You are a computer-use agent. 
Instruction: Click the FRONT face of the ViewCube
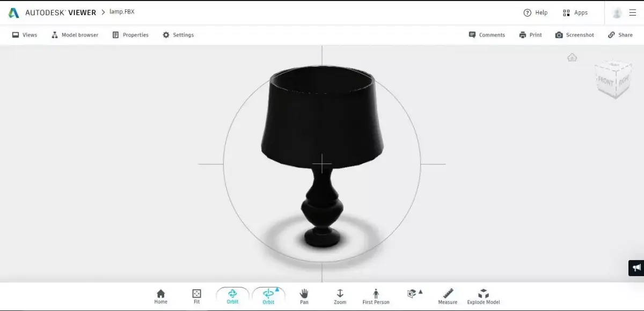[x=606, y=82]
